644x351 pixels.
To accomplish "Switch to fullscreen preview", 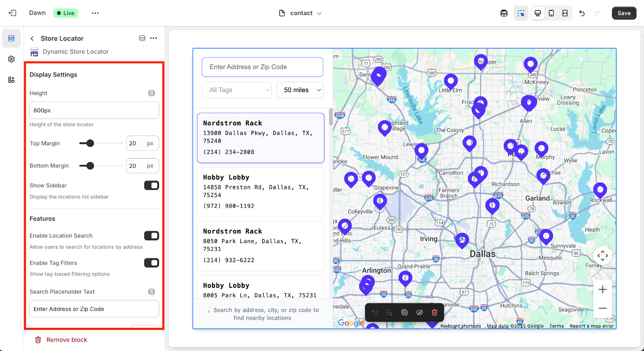I will click(x=565, y=13).
